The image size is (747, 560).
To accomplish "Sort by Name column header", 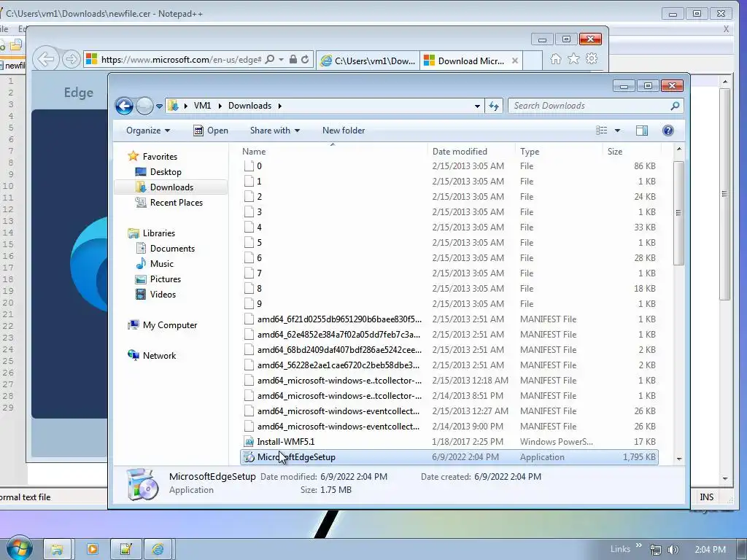I will [333, 152].
